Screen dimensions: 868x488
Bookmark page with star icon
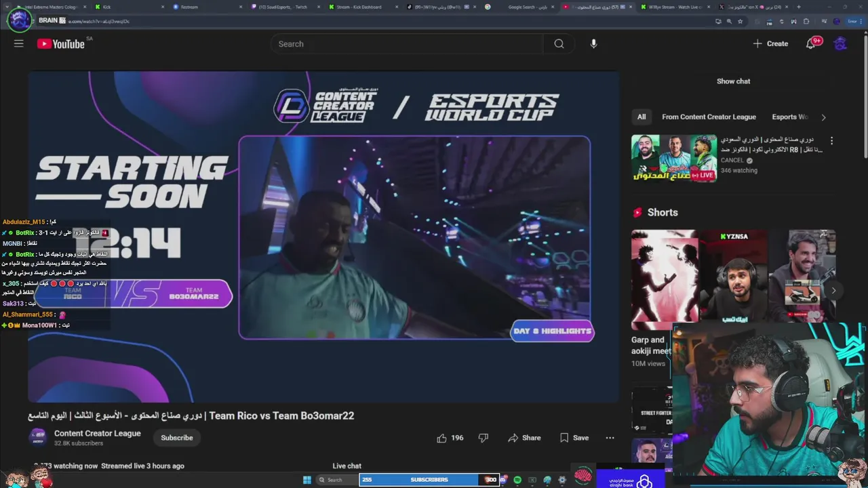point(740,21)
